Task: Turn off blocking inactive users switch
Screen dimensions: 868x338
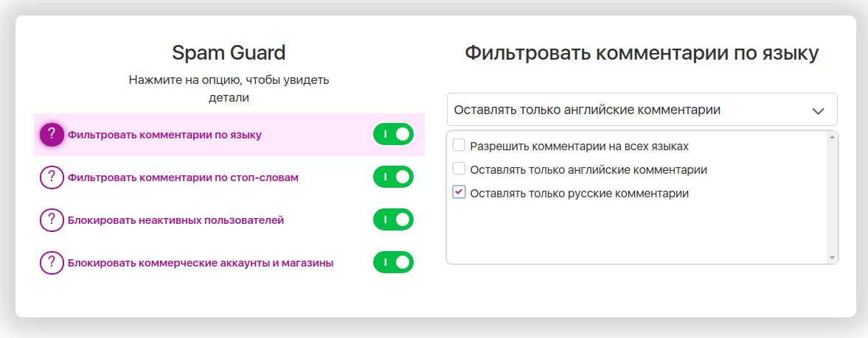Action: (393, 220)
